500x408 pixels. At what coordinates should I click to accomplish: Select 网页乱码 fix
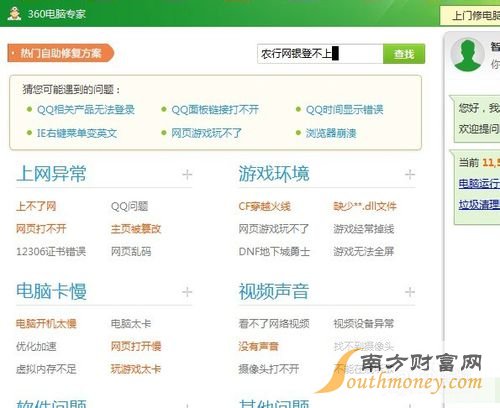(131, 251)
